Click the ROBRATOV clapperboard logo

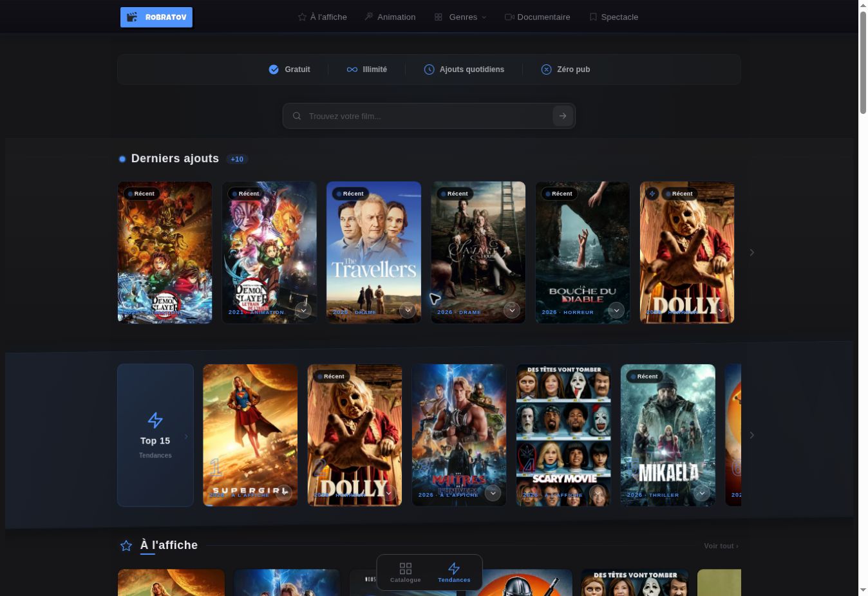click(x=156, y=17)
